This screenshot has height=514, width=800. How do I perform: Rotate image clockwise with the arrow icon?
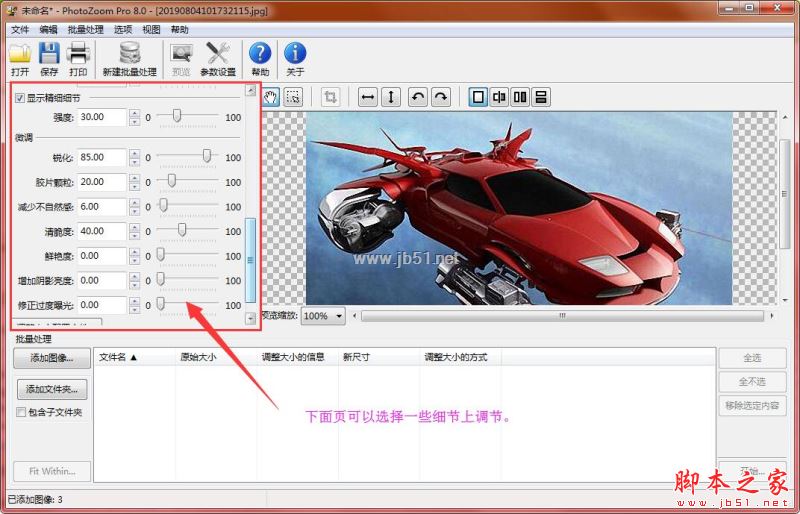(x=440, y=97)
